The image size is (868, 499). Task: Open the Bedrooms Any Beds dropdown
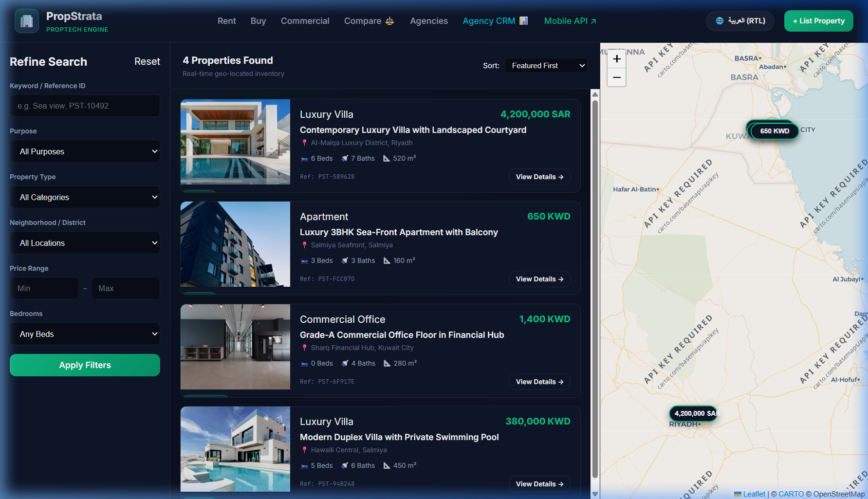pos(85,334)
